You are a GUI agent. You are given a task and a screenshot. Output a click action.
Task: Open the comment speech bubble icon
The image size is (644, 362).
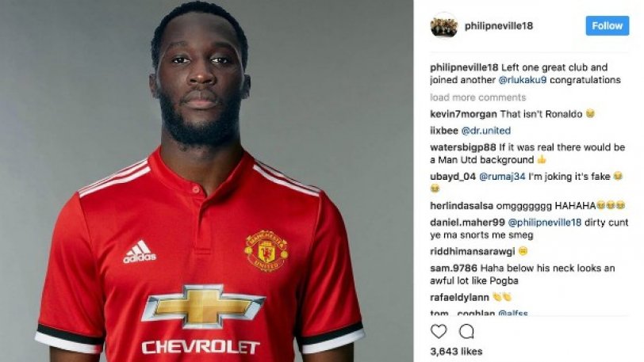(466, 331)
